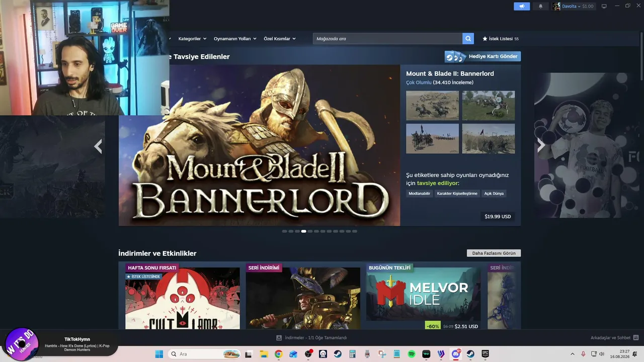Expand the Özel Kısımlar menu
This screenshot has width=644, height=362.
(x=280, y=39)
